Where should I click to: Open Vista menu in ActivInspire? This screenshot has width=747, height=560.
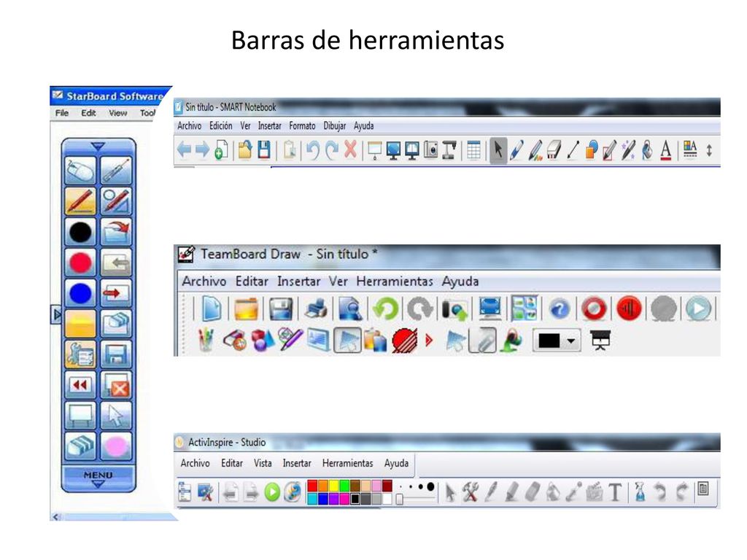click(263, 463)
